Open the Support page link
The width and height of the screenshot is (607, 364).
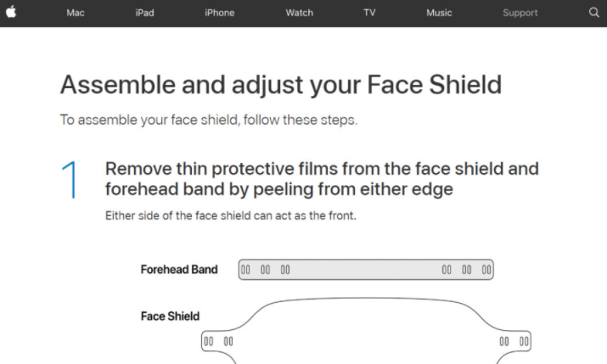pos(520,13)
